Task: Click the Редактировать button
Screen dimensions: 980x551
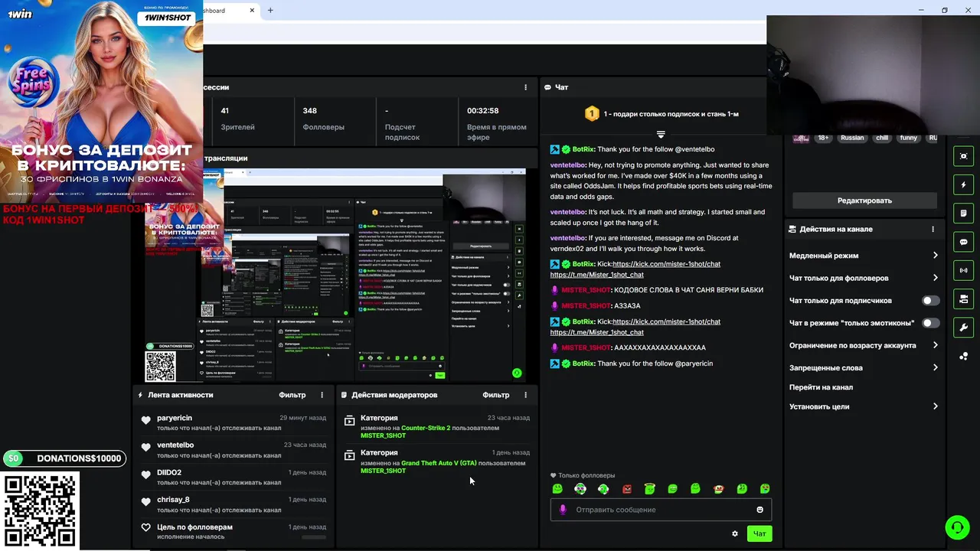Action: 864,201
